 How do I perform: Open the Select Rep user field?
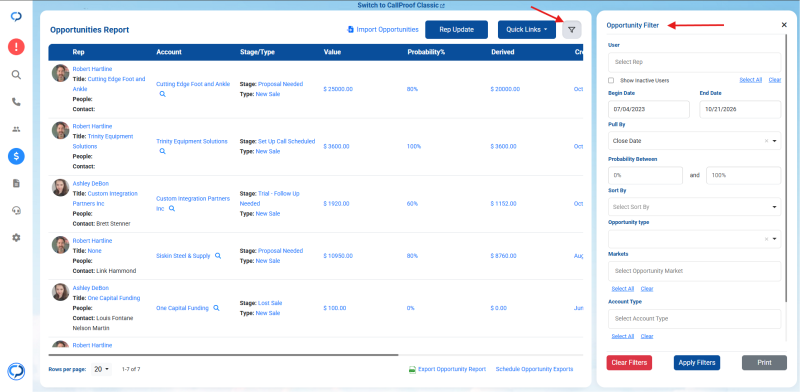pos(694,62)
